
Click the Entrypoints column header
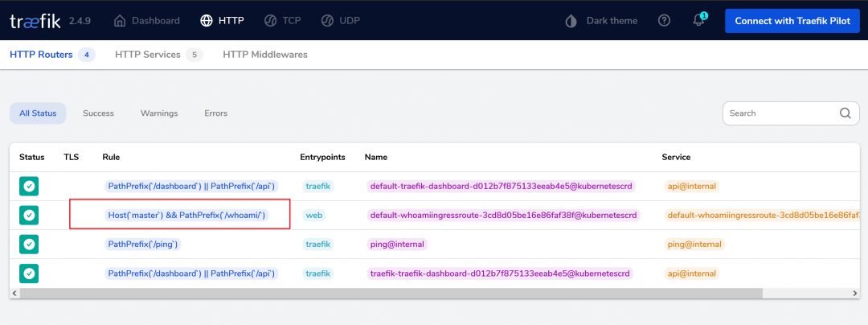pos(323,157)
